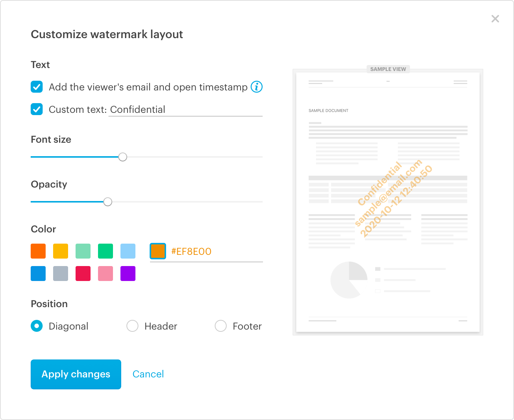Select the Diagonal position option

pyautogui.click(x=36, y=326)
